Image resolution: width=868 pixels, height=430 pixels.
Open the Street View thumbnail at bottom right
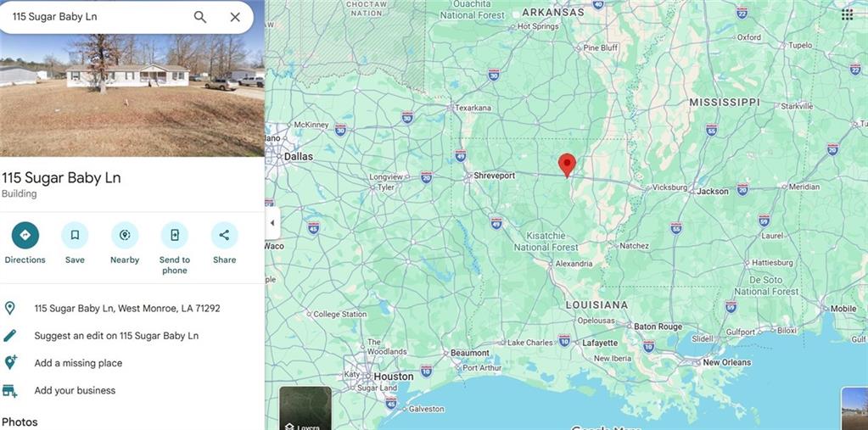pyautogui.click(x=854, y=409)
